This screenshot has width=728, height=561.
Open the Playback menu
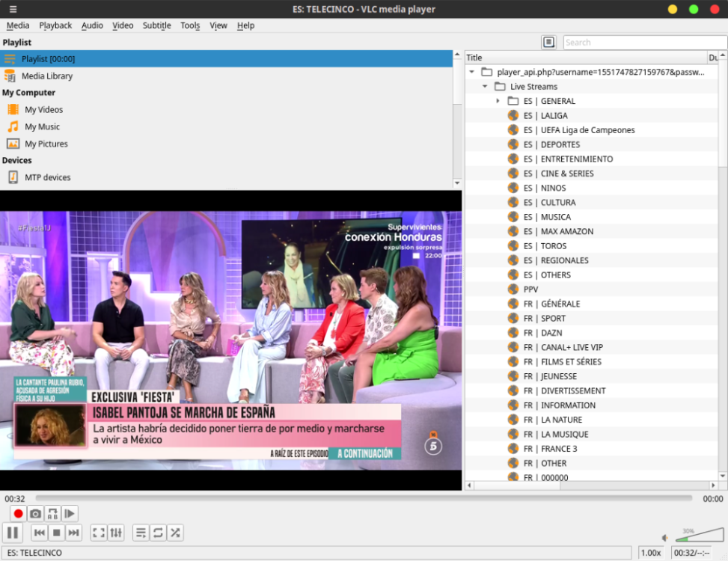click(x=55, y=25)
